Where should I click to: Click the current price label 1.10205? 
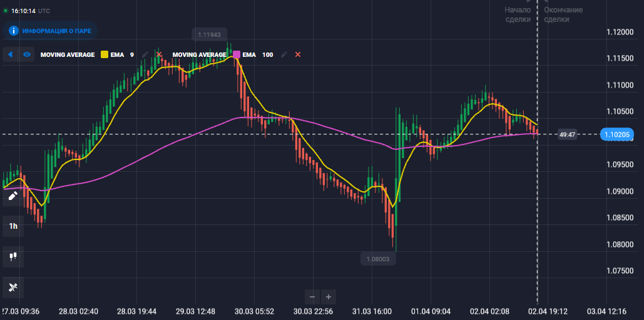617,134
